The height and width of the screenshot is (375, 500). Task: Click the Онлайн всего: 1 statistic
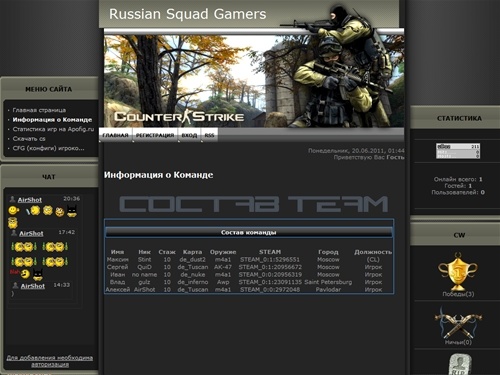(458, 179)
